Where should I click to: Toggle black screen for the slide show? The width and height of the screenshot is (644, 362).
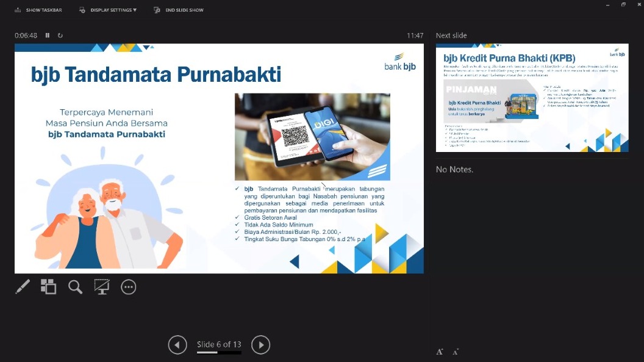101,287
